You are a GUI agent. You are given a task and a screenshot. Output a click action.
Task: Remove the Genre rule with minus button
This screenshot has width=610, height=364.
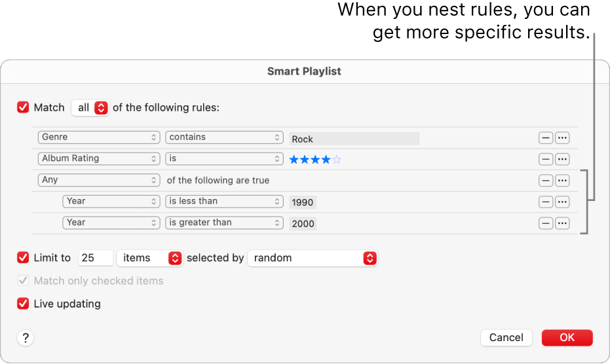(x=545, y=138)
